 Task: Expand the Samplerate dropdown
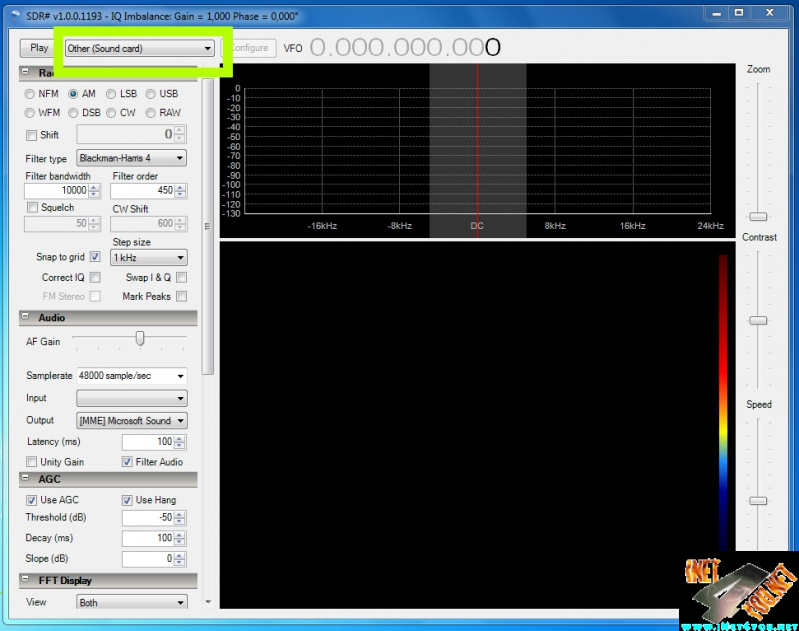(x=131, y=376)
